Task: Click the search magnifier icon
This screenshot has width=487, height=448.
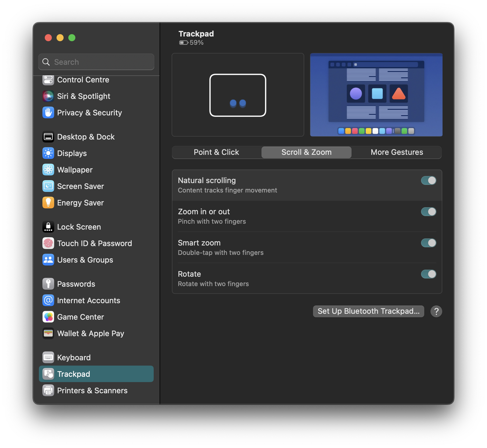Action: (46, 62)
